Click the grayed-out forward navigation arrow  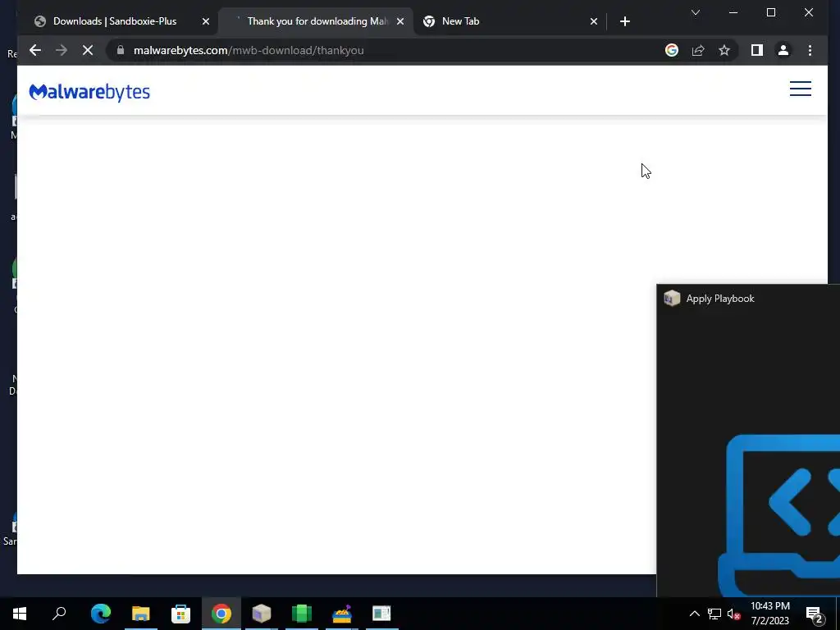tap(61, 50)
